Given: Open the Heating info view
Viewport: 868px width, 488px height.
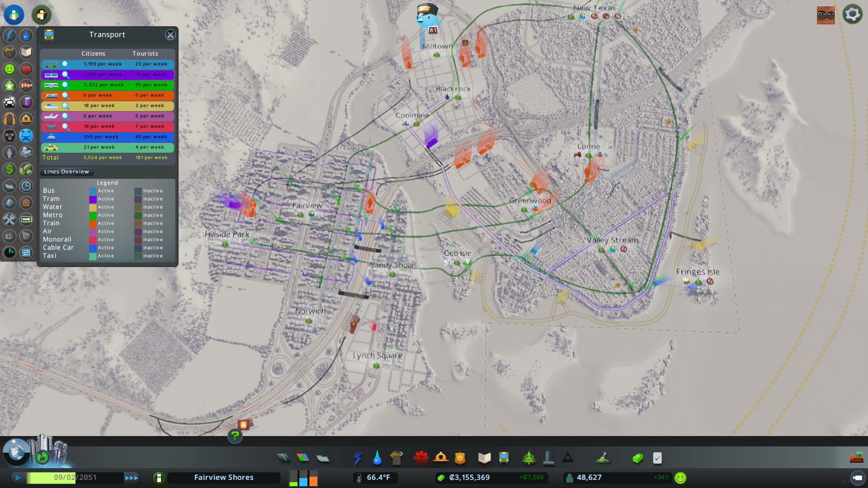Looking at the screenshot, I should pyautogui.click(x=26, y=202).
